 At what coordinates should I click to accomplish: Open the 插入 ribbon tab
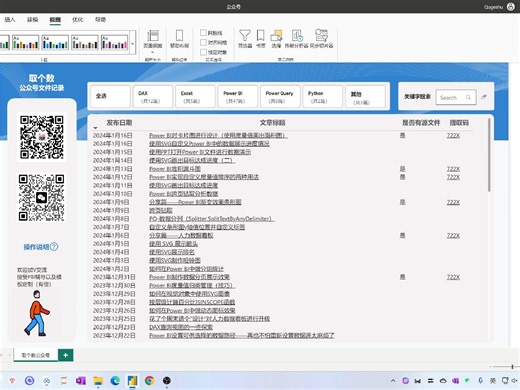click(x=10, y=20)
